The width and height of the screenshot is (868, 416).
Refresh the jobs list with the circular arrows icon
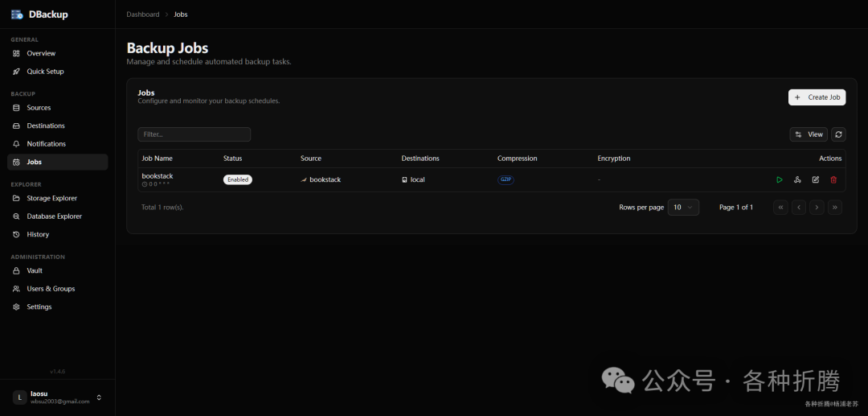tap(838, 134)
